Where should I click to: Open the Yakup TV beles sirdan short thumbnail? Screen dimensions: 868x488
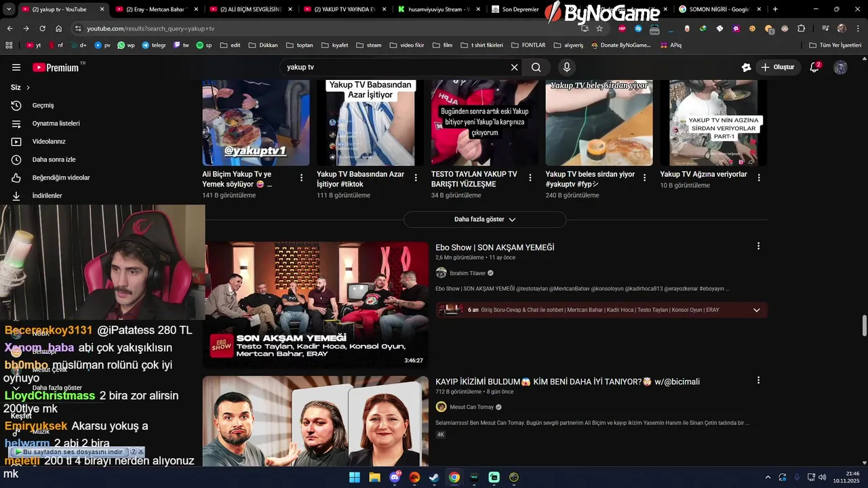coord(599,123)
